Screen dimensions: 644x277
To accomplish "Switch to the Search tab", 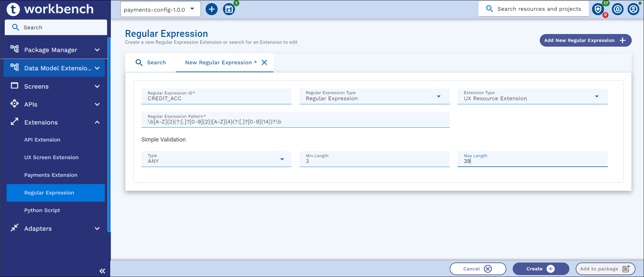I will click(151, 62).
